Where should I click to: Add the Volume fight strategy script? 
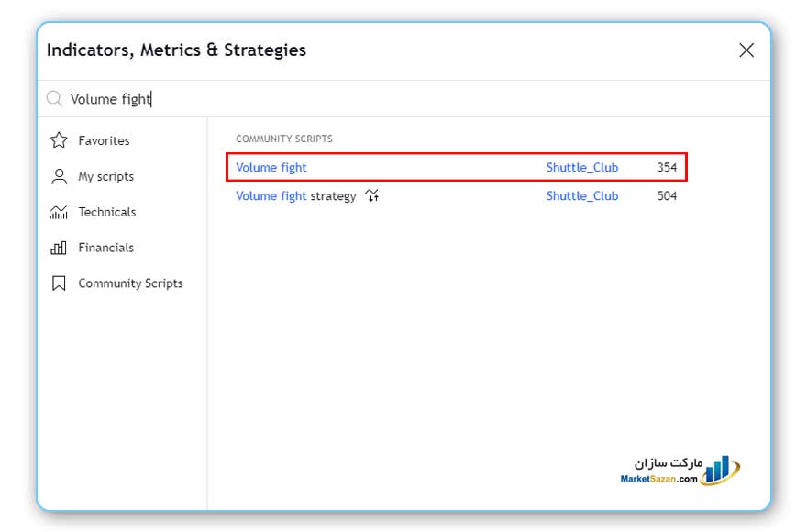(x=295, y=195)
